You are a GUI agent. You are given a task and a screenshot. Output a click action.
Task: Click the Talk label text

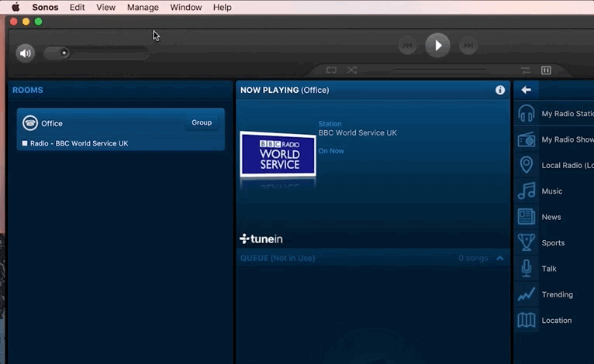click(549, 269)
